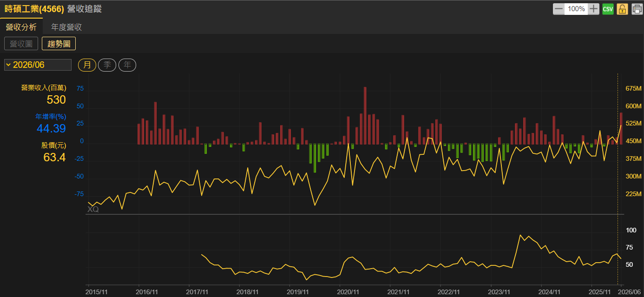This screenshot has width=644, height=297.
Task: Show the 營收圖 view
Action: click(x=21, y=44)
